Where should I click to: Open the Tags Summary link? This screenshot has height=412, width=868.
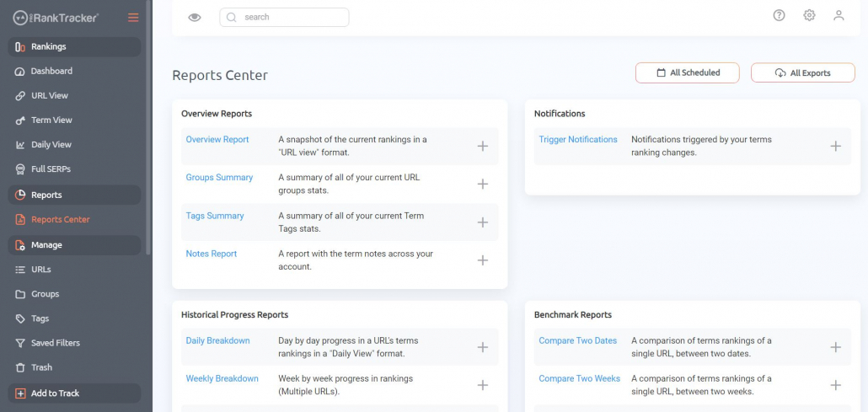(x=215, y=216)
